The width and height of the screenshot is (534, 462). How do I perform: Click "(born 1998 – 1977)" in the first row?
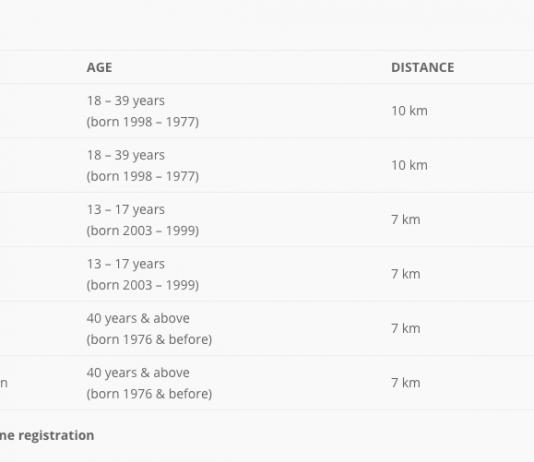pos(143,122)
